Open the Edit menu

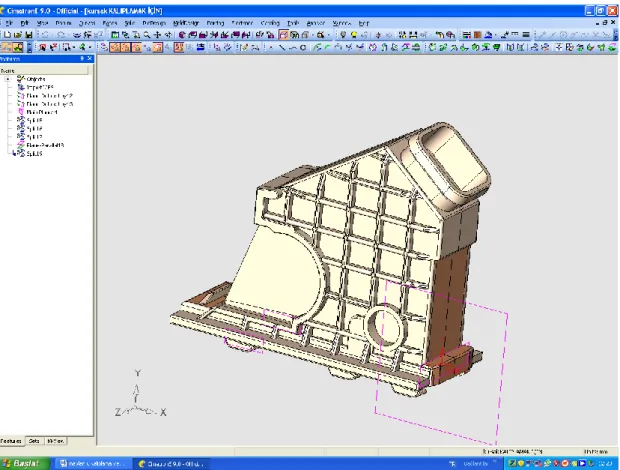click(x=25, y=23)
